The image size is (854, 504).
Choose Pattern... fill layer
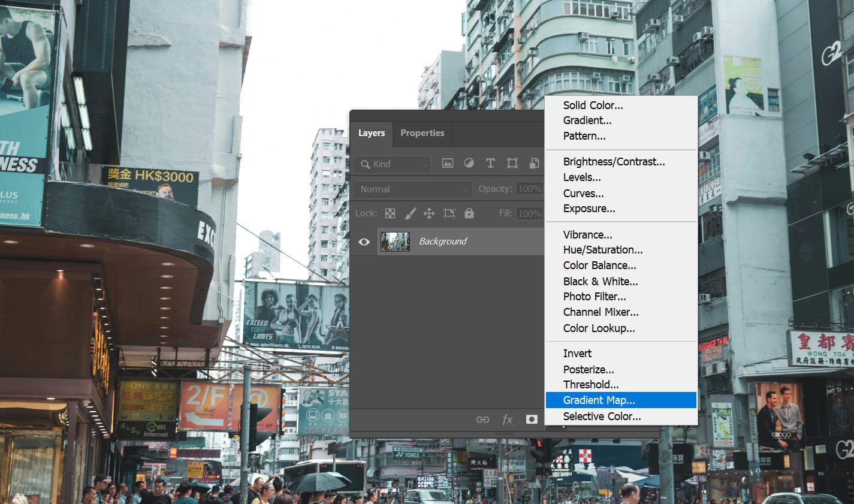click(584, 136)
